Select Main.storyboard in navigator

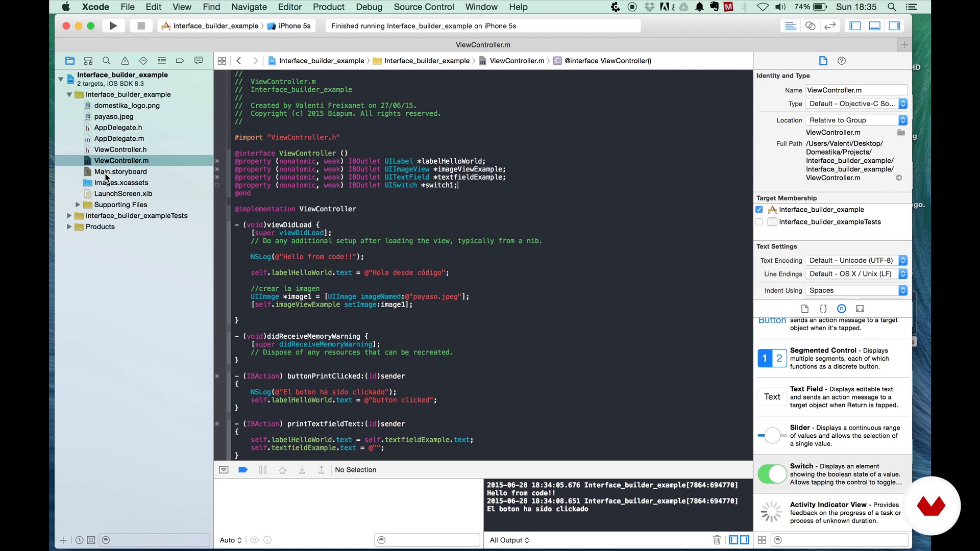pos(120,171)
